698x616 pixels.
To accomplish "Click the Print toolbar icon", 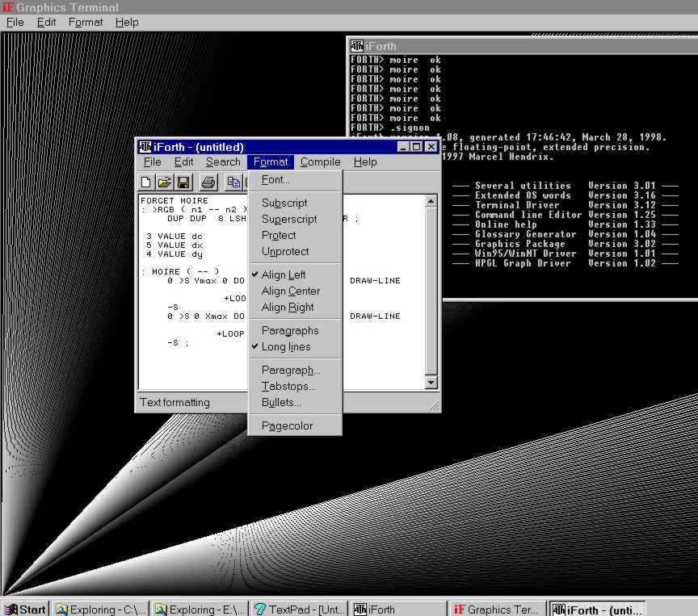I will [208, 182].
